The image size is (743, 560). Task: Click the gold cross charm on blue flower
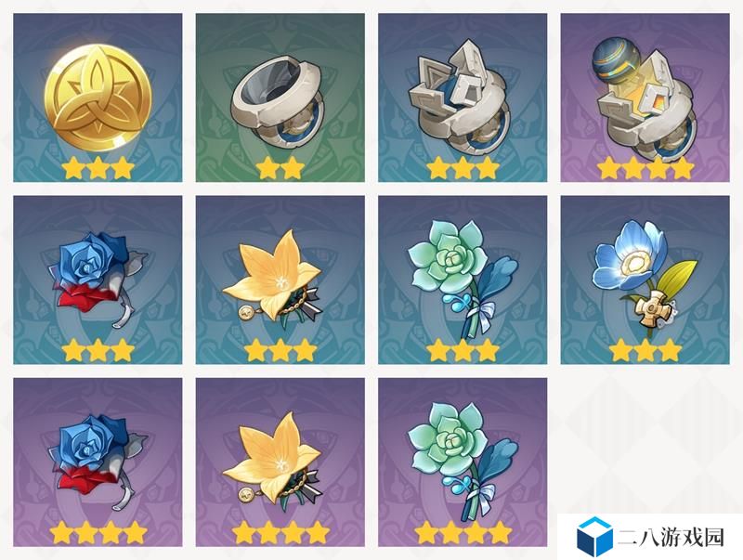[x=652, y=308]
